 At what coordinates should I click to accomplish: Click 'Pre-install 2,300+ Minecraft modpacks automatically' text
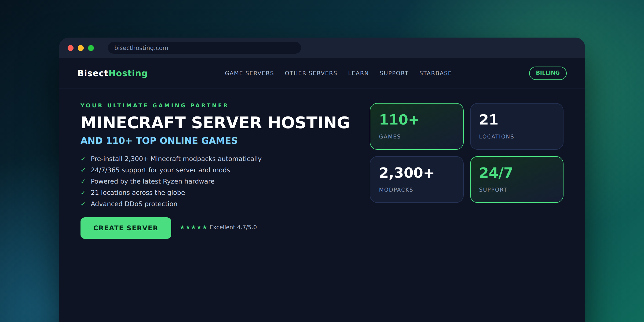coord(176,159)
